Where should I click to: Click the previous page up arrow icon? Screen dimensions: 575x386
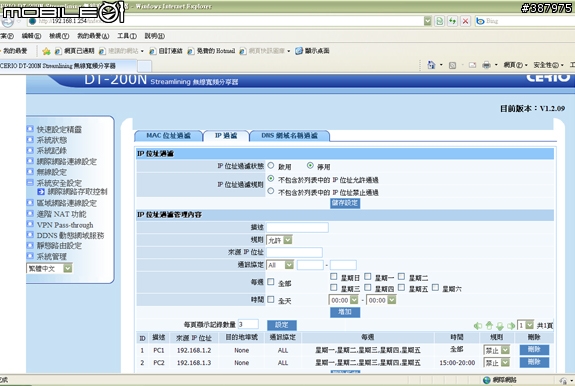[489, 326]
